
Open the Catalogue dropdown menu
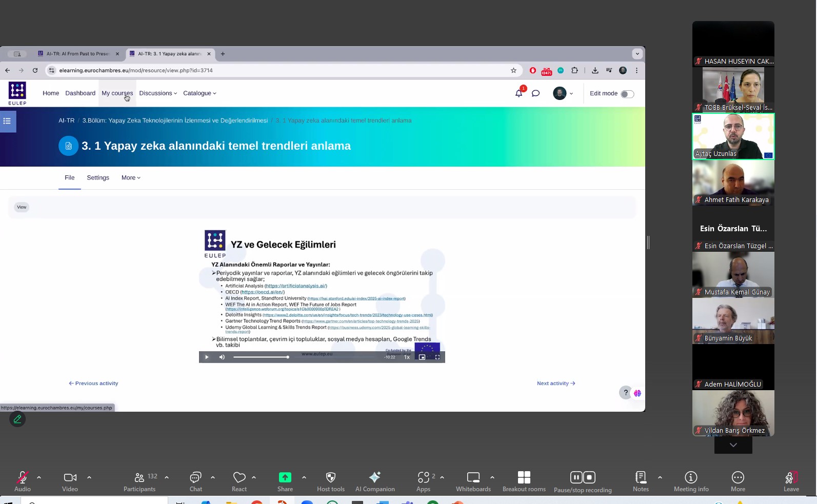(x=200, y=93)
